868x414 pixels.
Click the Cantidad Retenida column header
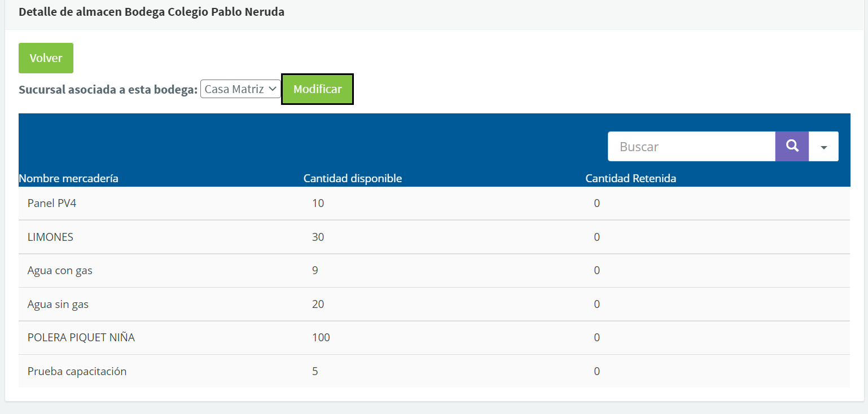pos(630,178)
